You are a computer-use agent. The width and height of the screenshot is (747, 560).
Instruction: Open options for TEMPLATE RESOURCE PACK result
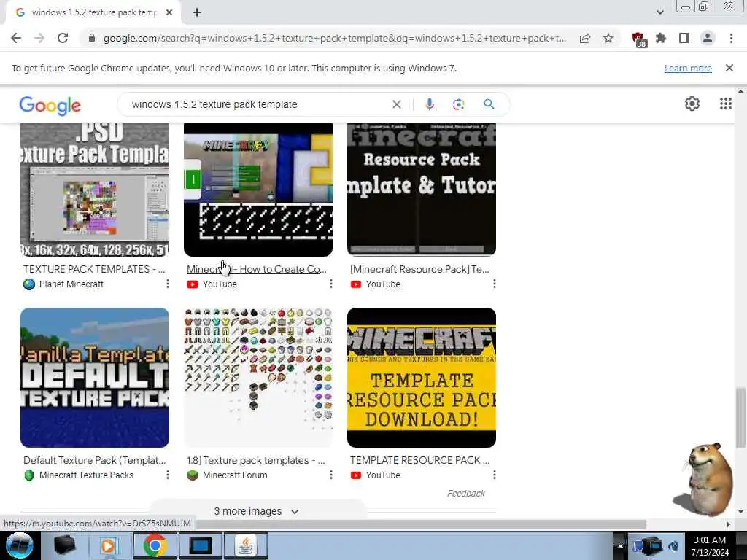point(495,475)
